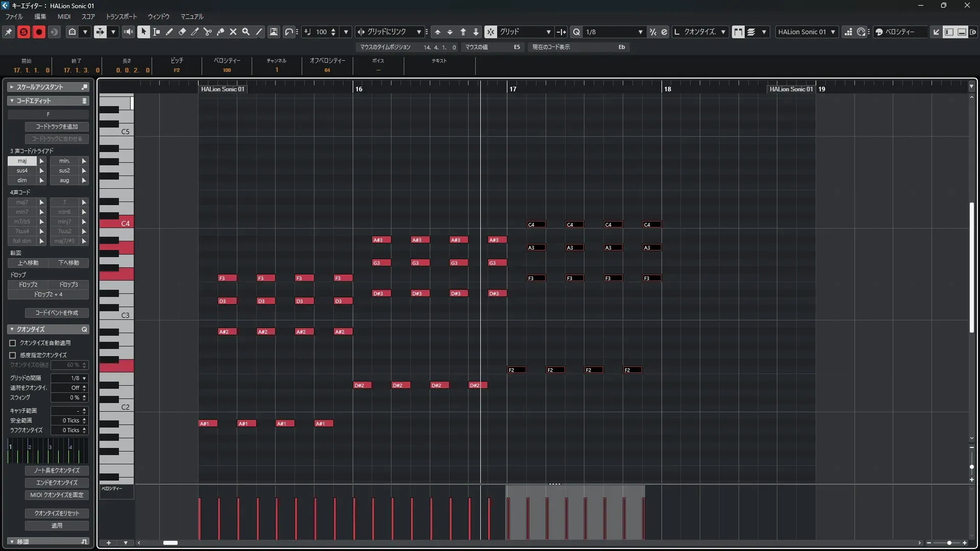Open the MIDI menu
980x551 pixels.
click(x=64, y=16)
